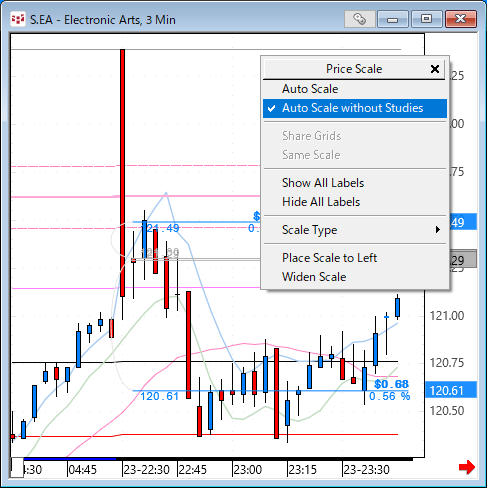Click the 04:45 time axis label
The image size is (487, 488).
click(82, 470)
